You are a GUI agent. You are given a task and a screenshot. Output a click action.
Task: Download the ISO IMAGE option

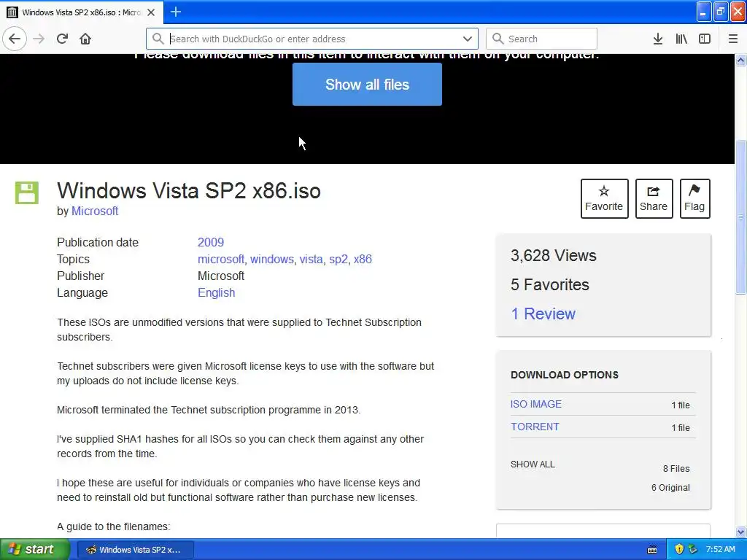click(536, 404)
